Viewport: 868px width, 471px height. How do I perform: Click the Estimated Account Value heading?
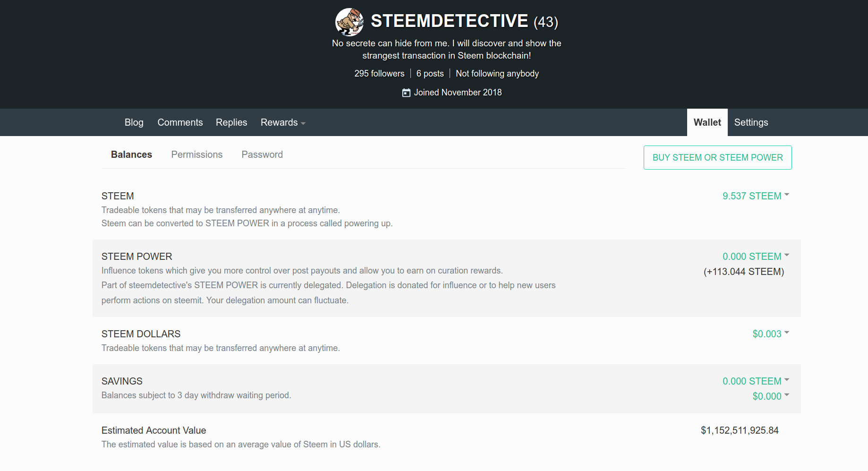[153, 430]
